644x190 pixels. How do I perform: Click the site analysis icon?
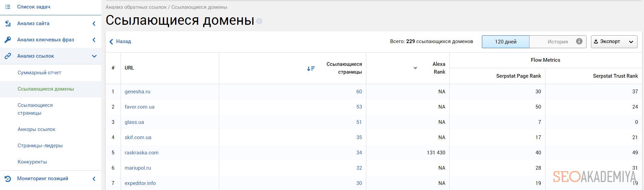(x=8, y=23)
